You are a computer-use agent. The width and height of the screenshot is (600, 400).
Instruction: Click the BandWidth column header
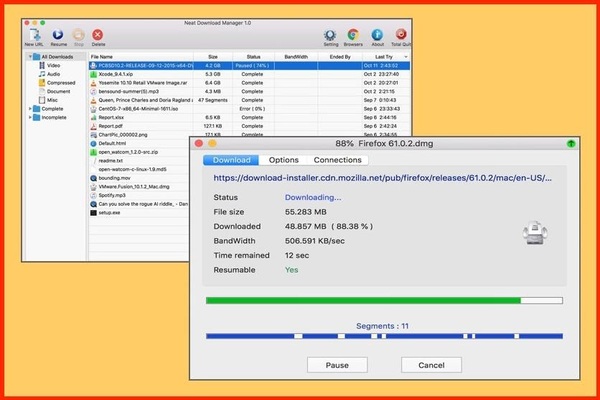click(296, 57)
